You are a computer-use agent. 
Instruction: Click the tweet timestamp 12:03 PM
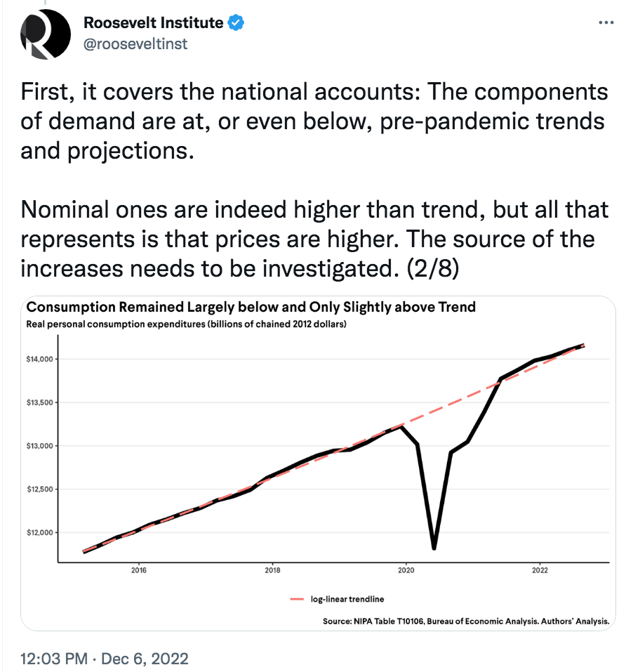[x=54, y=658]
